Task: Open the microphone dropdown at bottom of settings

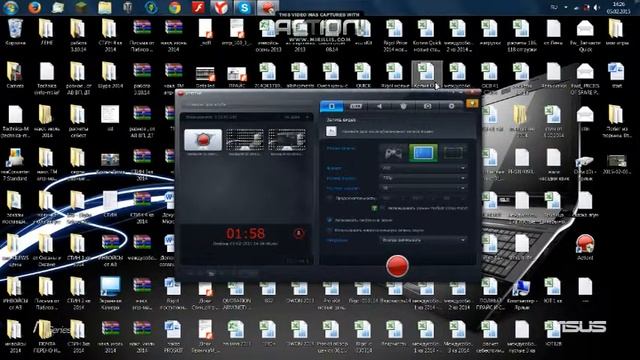Action: [x=423, y=240]
